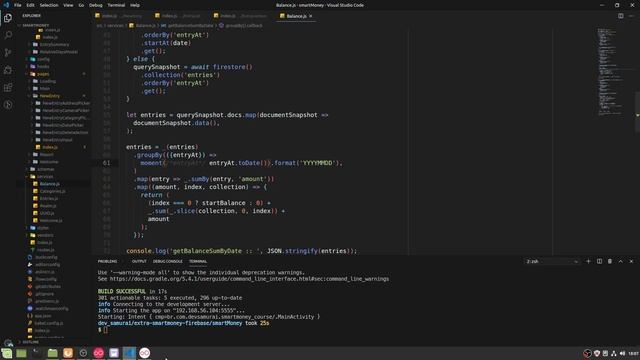This screenshot has width=640, height=360.
Task: Open the network icon in system tray
Action: (614, 353)
